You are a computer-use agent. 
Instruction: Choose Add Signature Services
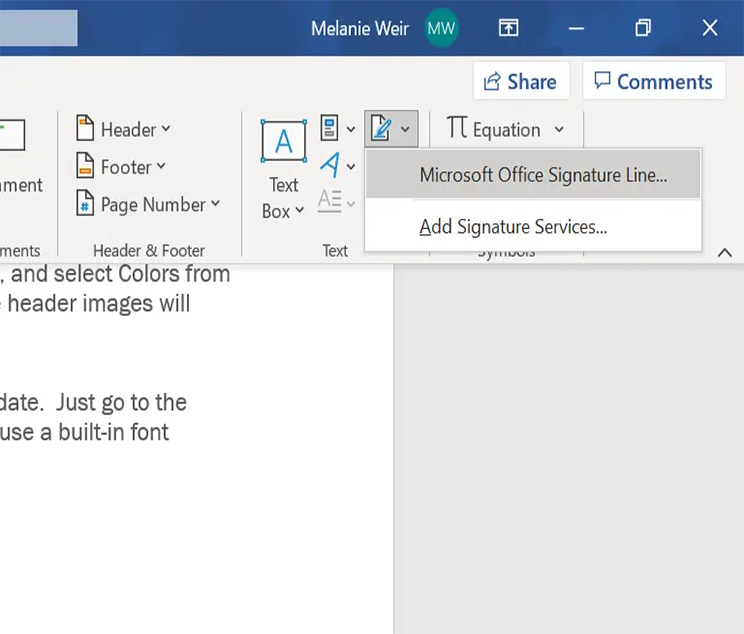(x=533, y=226)
